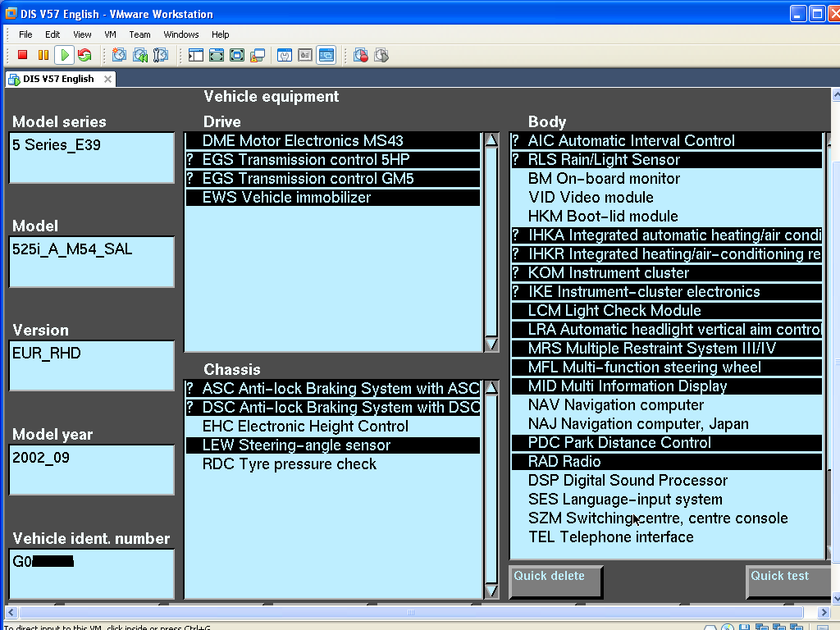
Task: Click the horizontal scrollbar left arrow
Action: (x=11, y=612)
